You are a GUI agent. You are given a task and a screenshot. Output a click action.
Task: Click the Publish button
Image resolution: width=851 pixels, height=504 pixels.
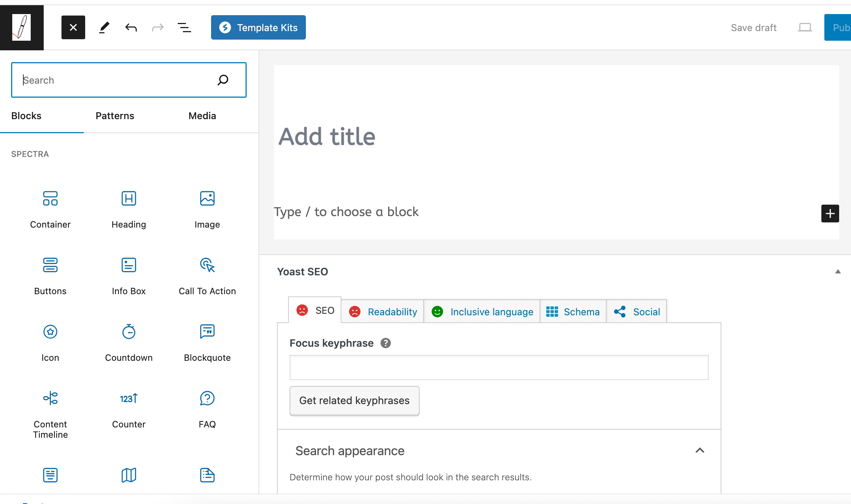pos(838,27)
